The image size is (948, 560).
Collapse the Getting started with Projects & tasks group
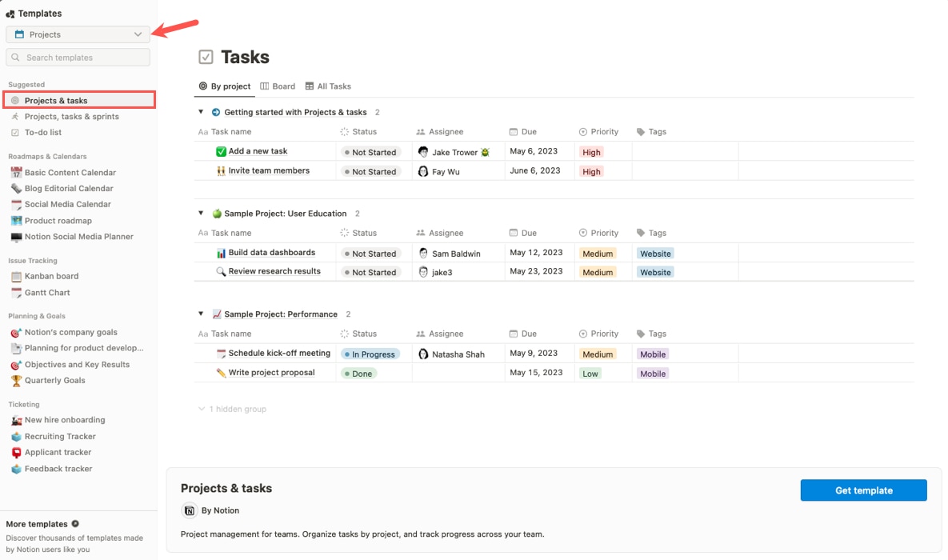click(201, 112)
